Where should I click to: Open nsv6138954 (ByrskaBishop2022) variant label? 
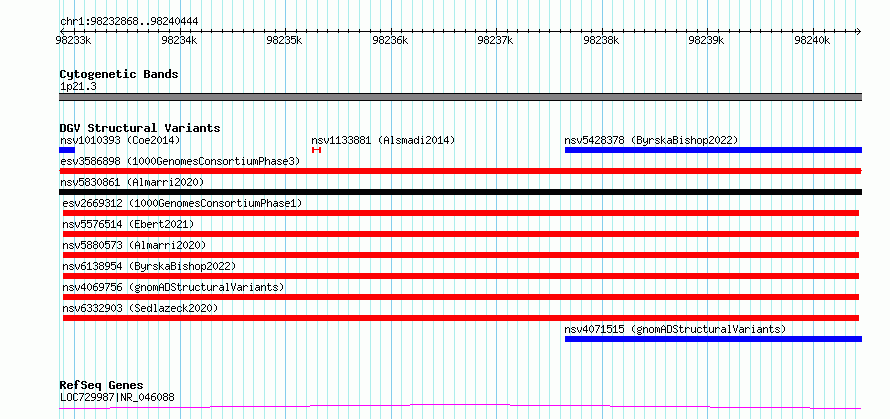(x=149, y=266)
